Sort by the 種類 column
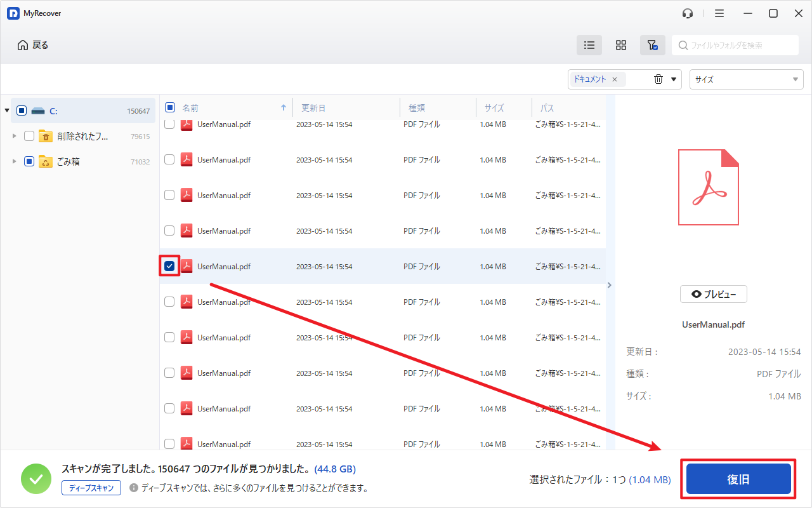Screen dimensions: 812x508 click(x=417, y=108)
